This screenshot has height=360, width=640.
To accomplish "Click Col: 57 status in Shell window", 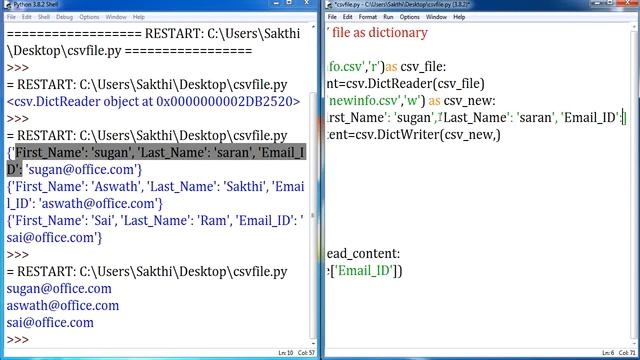I will coord(306,353).
